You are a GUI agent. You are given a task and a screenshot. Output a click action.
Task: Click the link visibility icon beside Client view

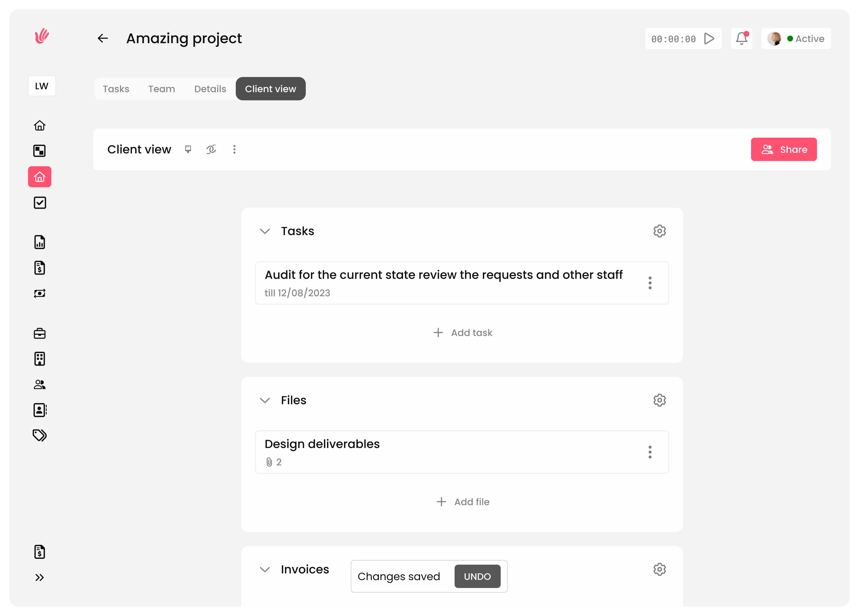pyautogui.click(x=211, y=149)
